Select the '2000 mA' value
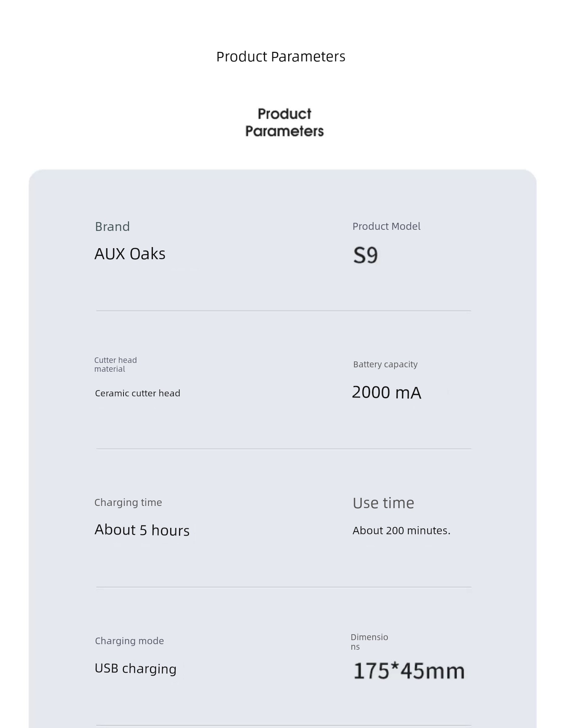Image resolution: width=569 pixels, height=728 pixels. tap(386, 392)
